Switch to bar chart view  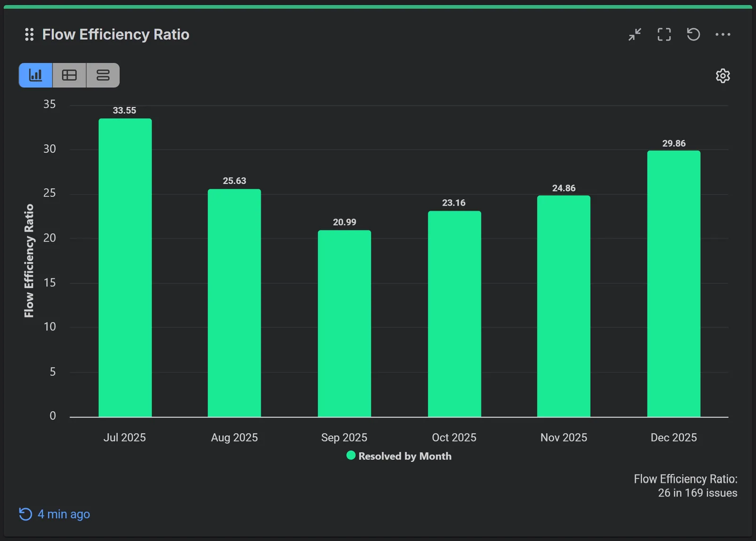click(x=35, y=75)
